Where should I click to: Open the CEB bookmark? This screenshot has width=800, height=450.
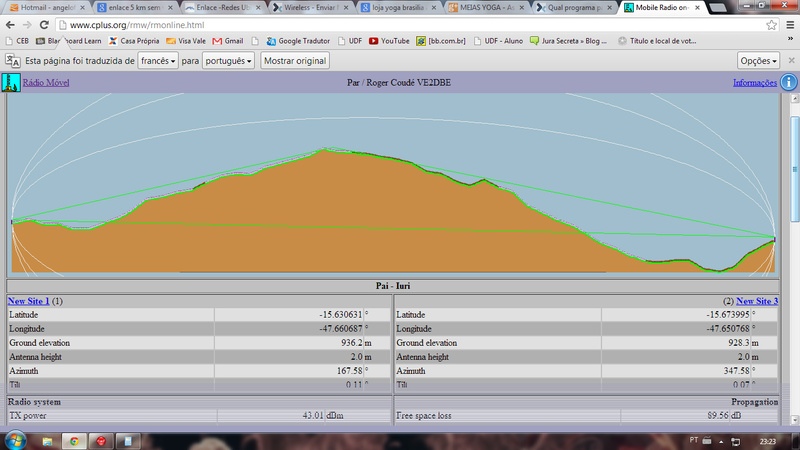(17, 41)
